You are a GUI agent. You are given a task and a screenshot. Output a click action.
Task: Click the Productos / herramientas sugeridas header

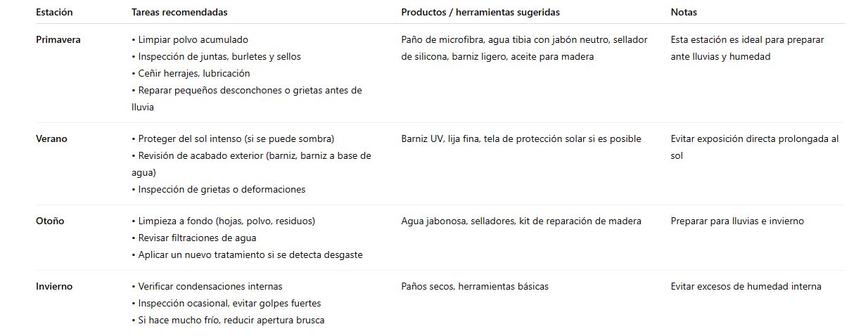(x=480, y=13)
